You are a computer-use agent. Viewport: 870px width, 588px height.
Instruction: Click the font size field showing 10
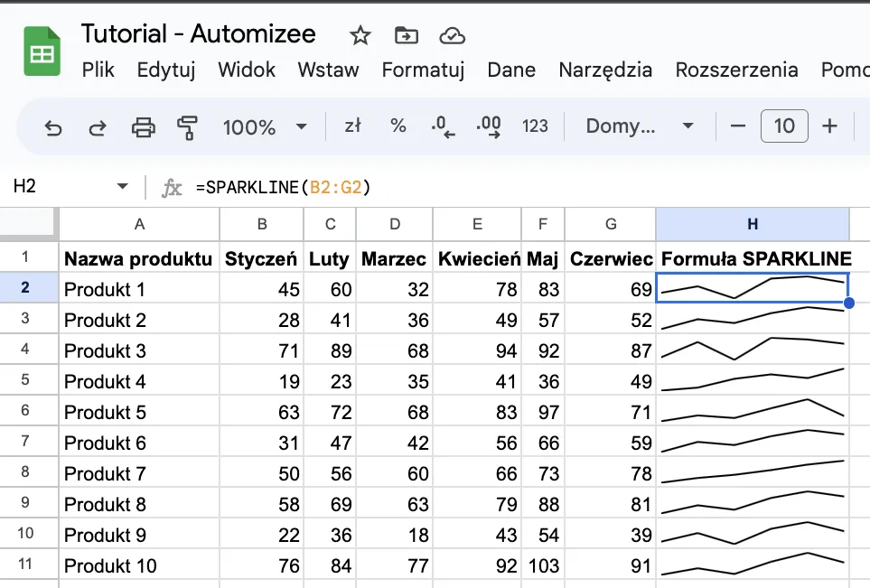point(784,126)
